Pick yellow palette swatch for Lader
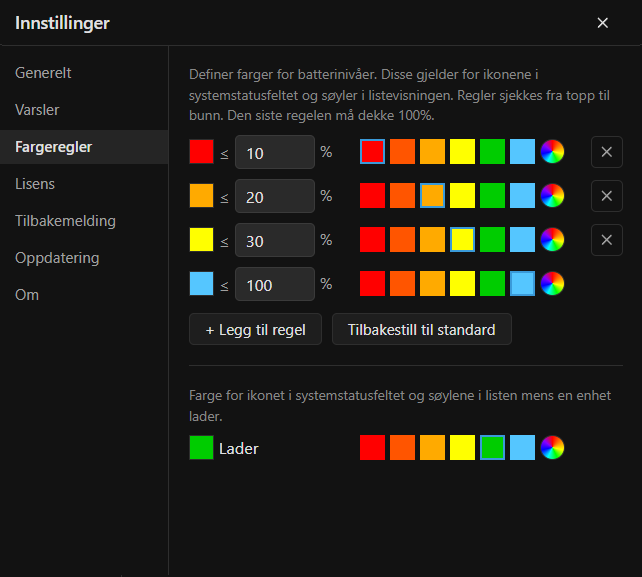This screenshot has height=577, width=642. (x=462, y=448)
